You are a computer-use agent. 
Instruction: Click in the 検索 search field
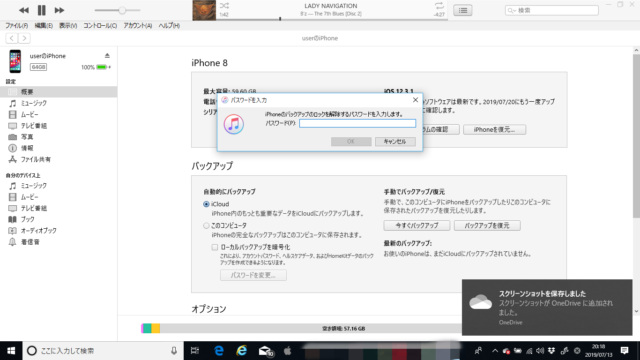552,10
